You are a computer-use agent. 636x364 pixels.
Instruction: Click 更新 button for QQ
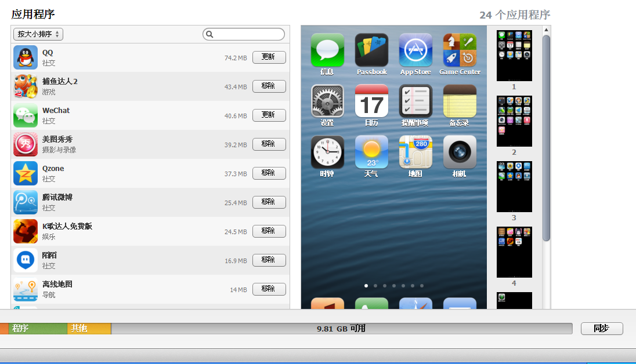pos(269,57)
